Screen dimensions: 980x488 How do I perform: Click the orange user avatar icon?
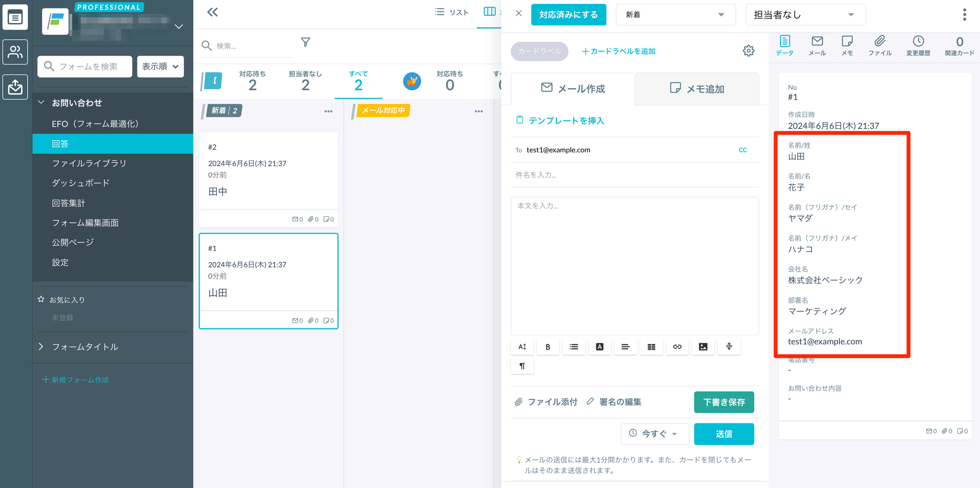pyautogui.click(x=412, y=81)
